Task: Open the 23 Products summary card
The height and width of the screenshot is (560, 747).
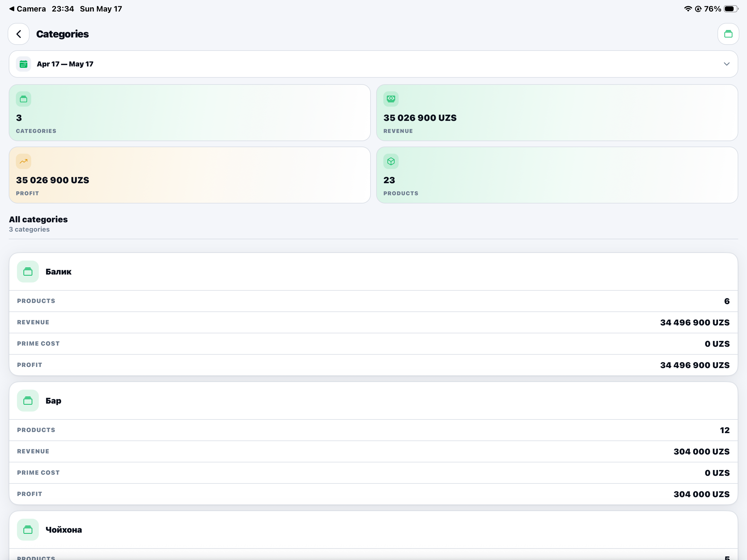Action: pyautogui.click(x=557, y=175)
